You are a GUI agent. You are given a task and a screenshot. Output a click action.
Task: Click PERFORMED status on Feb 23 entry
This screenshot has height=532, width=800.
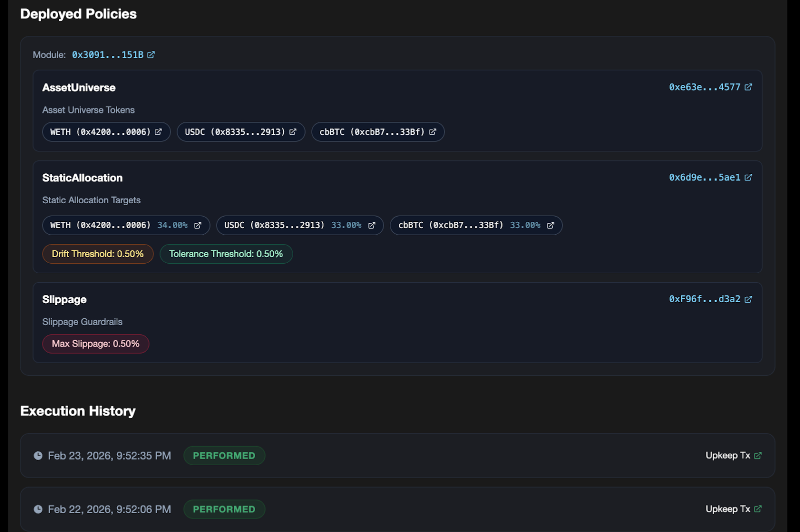[x=224, y=456]
